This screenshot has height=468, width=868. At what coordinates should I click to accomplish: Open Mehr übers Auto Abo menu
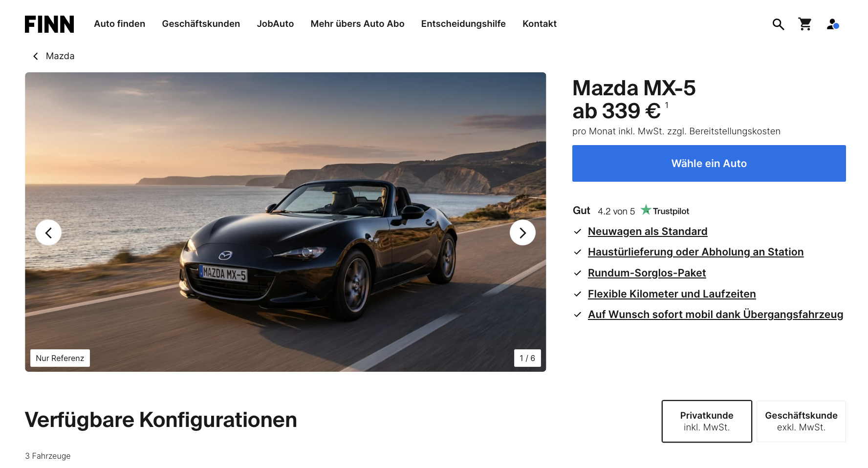357,24
